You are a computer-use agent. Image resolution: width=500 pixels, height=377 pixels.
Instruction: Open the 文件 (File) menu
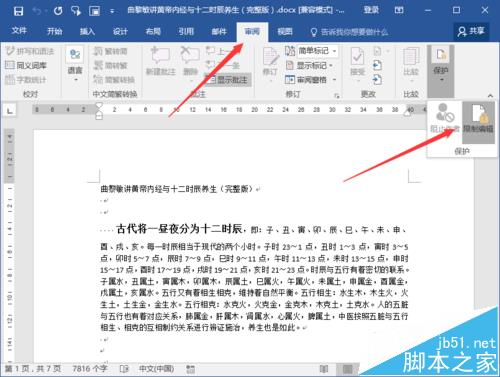(19, 31)
